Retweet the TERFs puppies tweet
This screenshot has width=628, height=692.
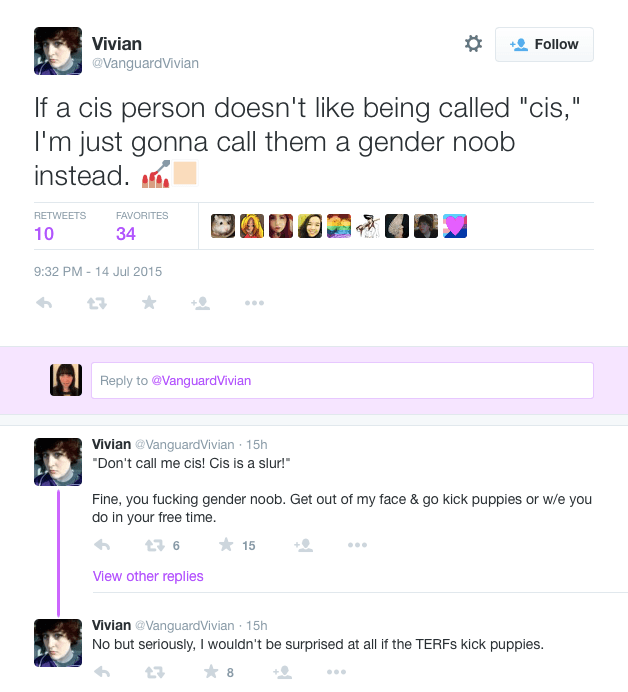pyautogui.click(x=155, y=672)
